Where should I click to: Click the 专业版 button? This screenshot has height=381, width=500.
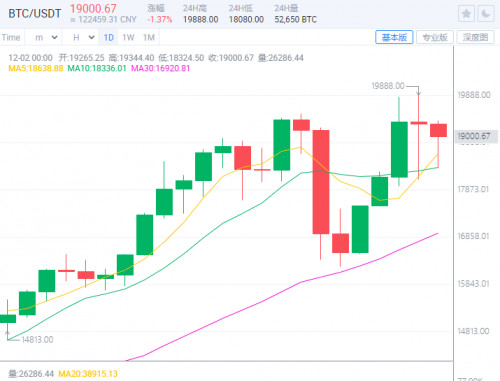click(435, 37)
